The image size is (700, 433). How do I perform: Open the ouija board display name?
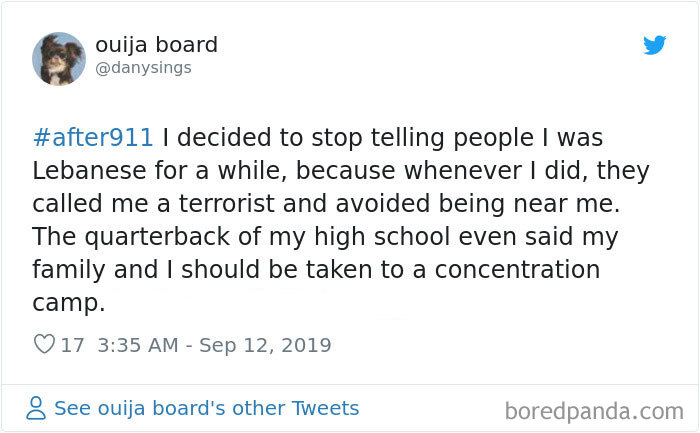point(156,45)
